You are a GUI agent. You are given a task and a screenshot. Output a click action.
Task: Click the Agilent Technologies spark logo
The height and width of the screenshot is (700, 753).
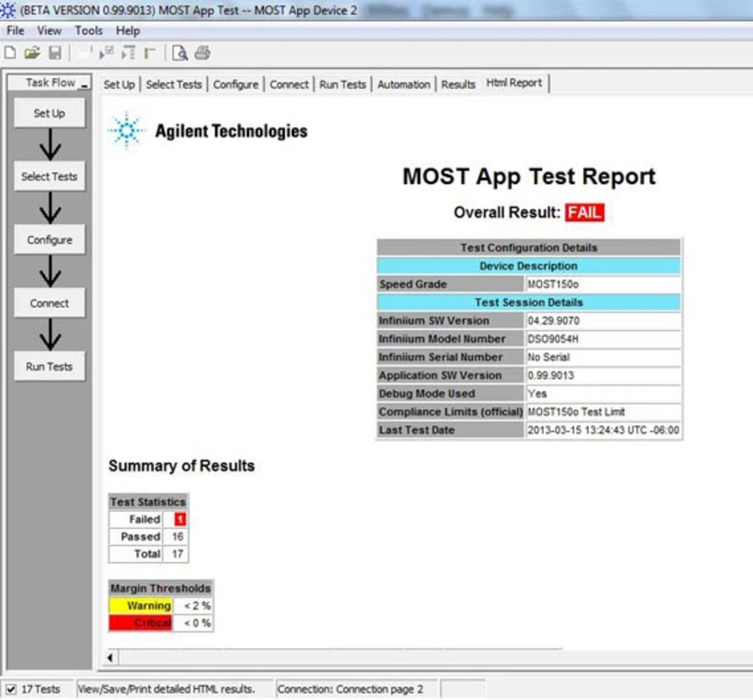[126, 131]
